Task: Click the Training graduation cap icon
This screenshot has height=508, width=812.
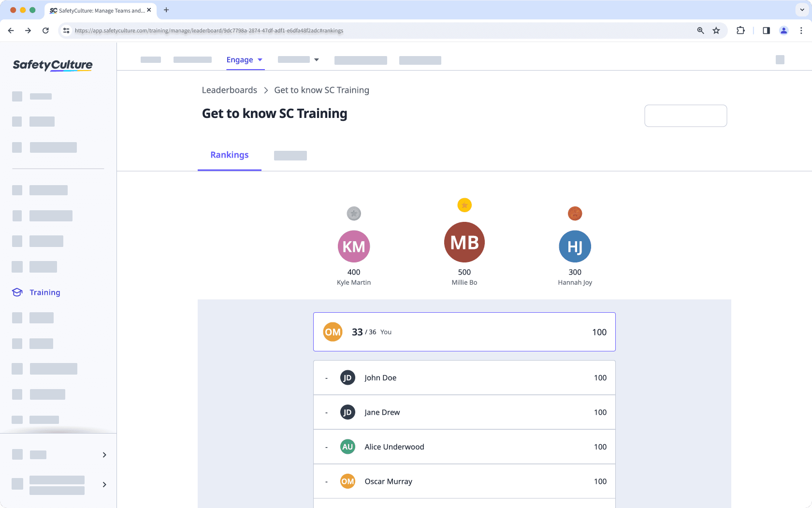Action: click(17, 292)
